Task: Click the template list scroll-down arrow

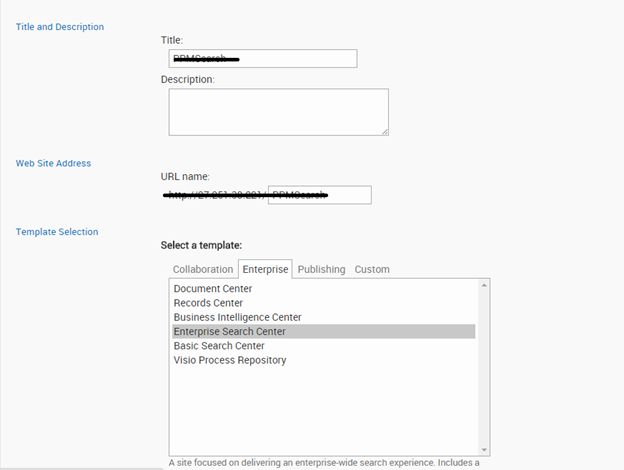Action: [x=485, y=450]
